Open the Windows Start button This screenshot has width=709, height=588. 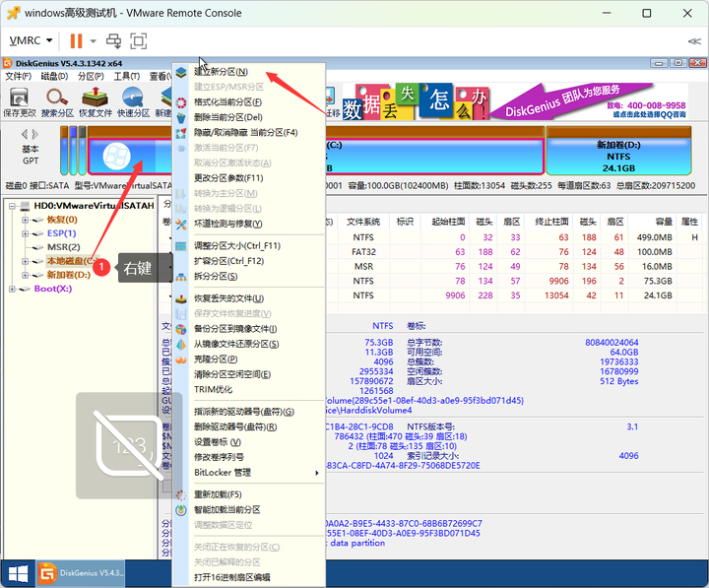[18, 574]
